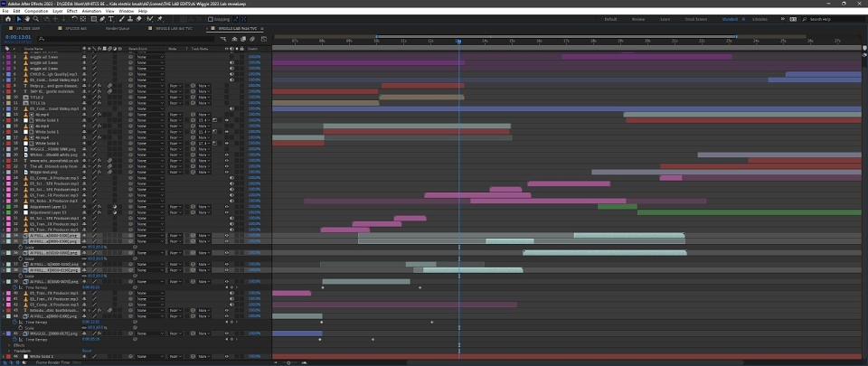Expand the Effects group under layer 45
The width and height of the screenshot is (868, 366).
coord(9,345)
